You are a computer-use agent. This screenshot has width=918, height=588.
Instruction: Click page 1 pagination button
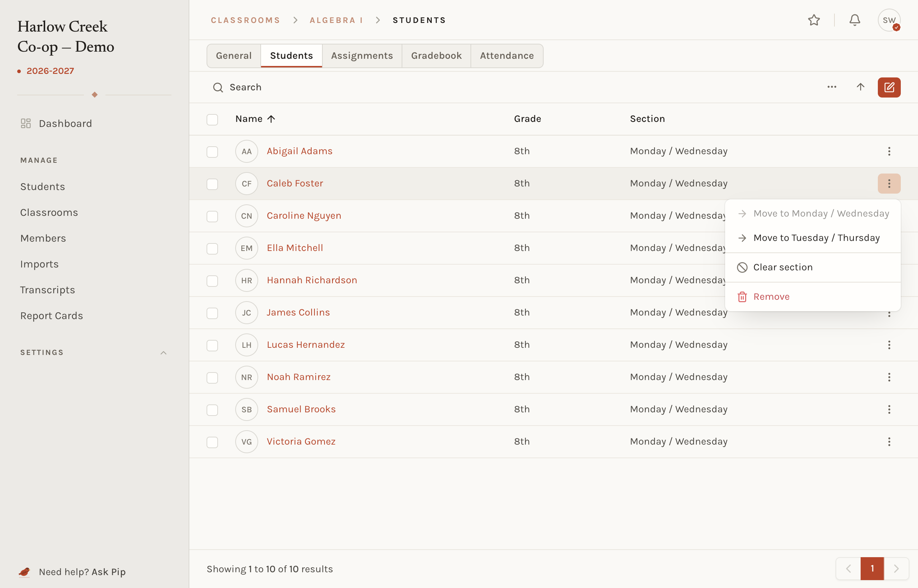pyautogui.click(x=872, y=569)
